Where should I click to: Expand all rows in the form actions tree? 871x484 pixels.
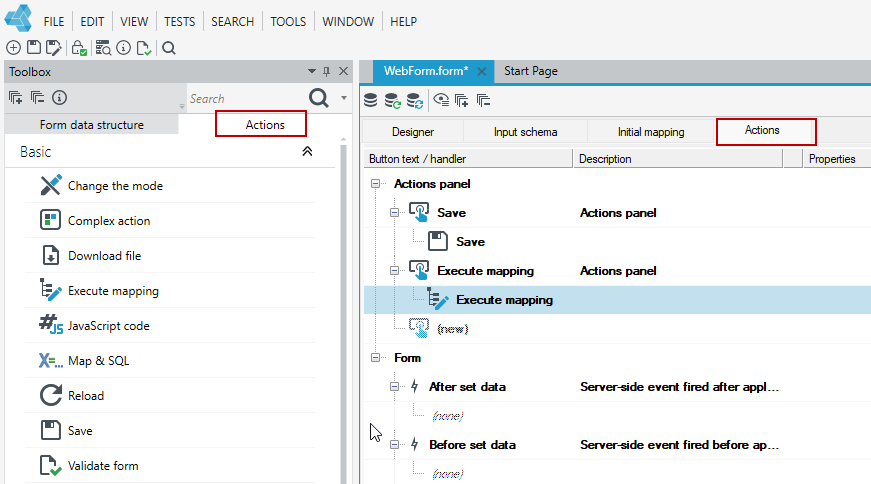(462, 101)
